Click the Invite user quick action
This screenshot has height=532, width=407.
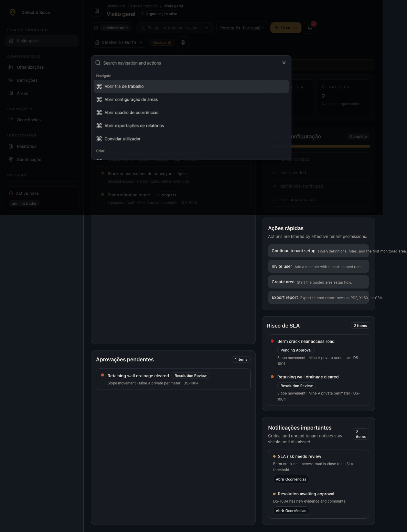tap(318, 266)
